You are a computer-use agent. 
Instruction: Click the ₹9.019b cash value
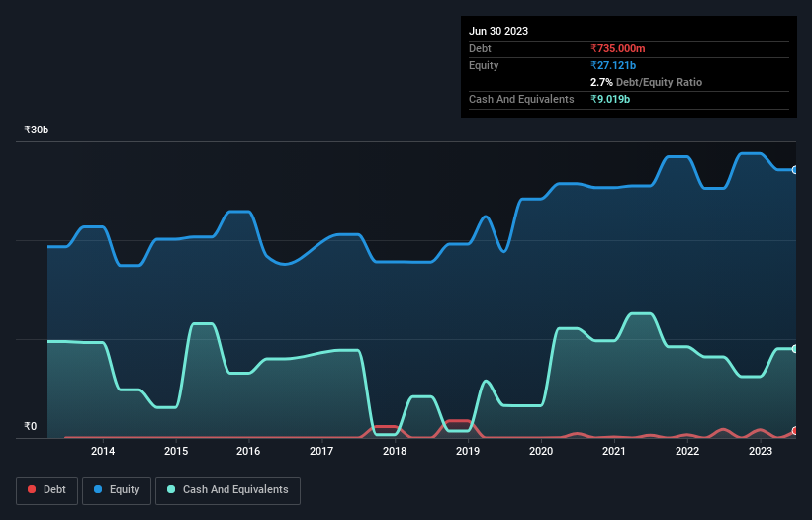610,99
